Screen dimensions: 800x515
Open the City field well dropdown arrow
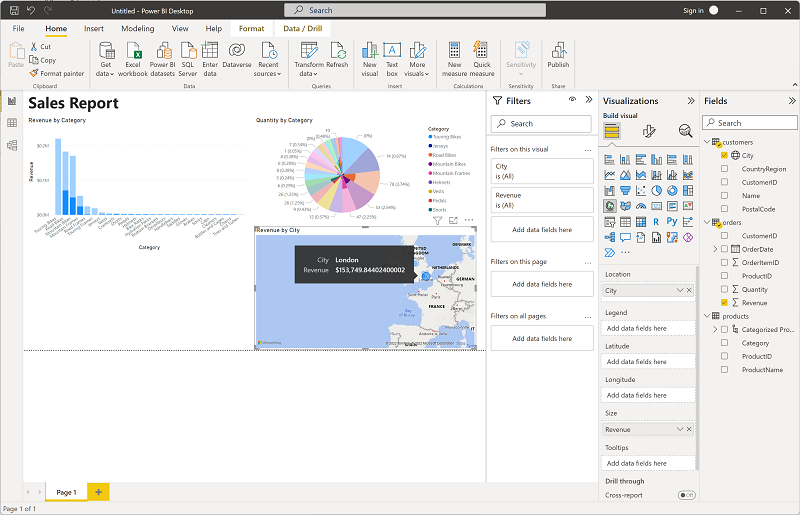click(x=680, y=290)
